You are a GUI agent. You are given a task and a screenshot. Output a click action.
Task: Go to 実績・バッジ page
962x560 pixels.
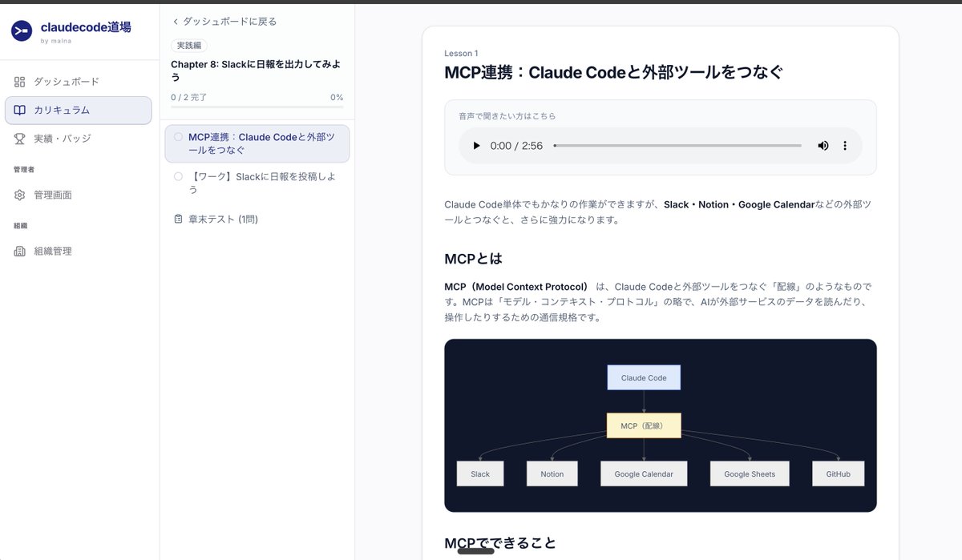78,139
